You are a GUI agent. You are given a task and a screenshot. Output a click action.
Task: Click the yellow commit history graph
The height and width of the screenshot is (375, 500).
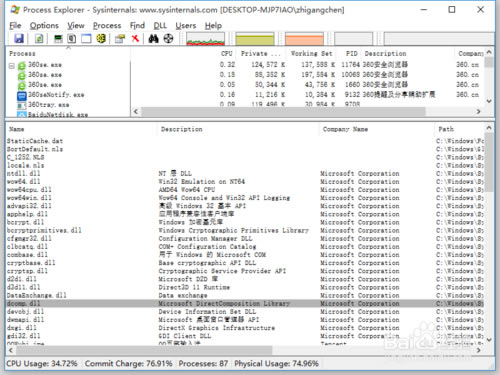pyautogui.click(x=255, y=39)
